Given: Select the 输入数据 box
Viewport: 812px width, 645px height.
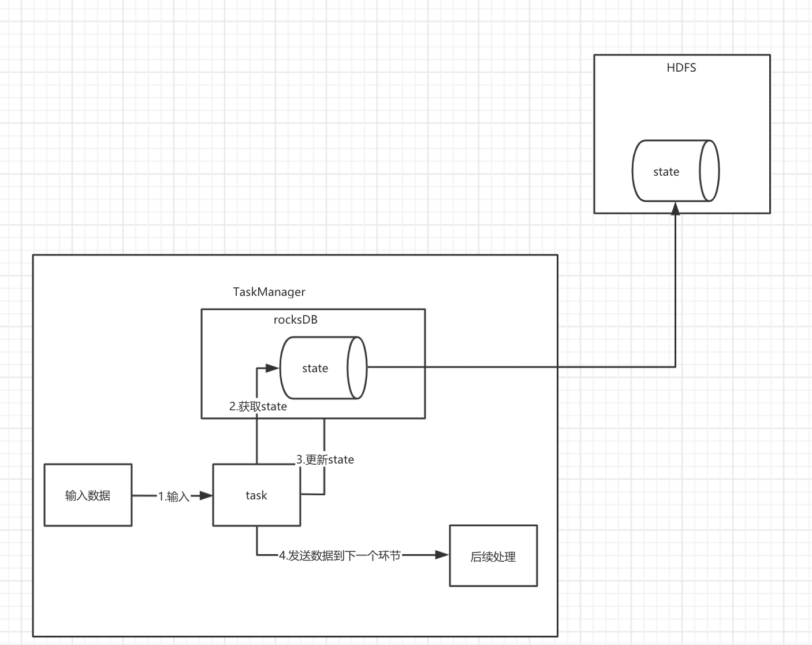Looking at the screenshot, I should [88, 495].
